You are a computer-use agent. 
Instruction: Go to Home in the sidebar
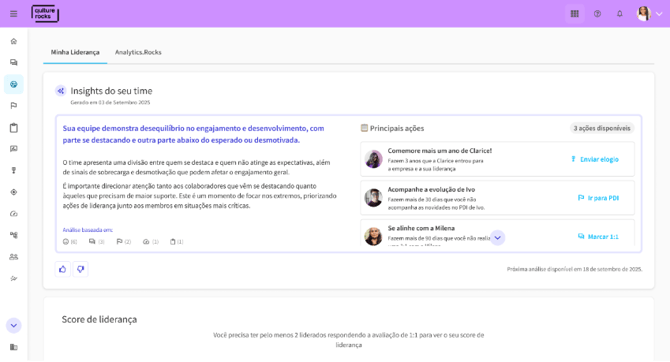coord(14,41)
